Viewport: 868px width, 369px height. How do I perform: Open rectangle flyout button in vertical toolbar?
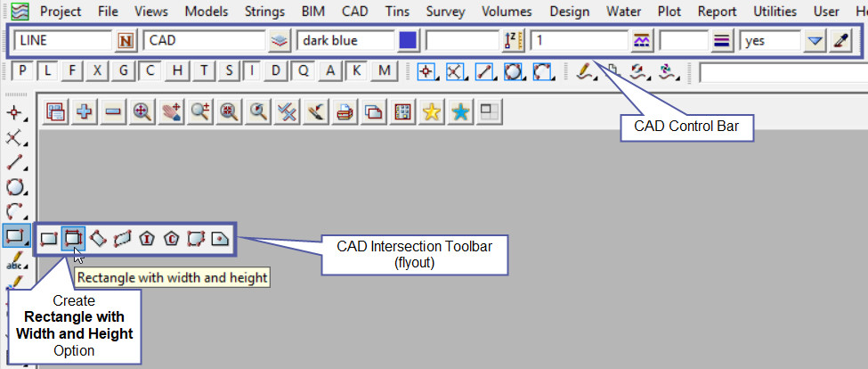coord(16,235)
